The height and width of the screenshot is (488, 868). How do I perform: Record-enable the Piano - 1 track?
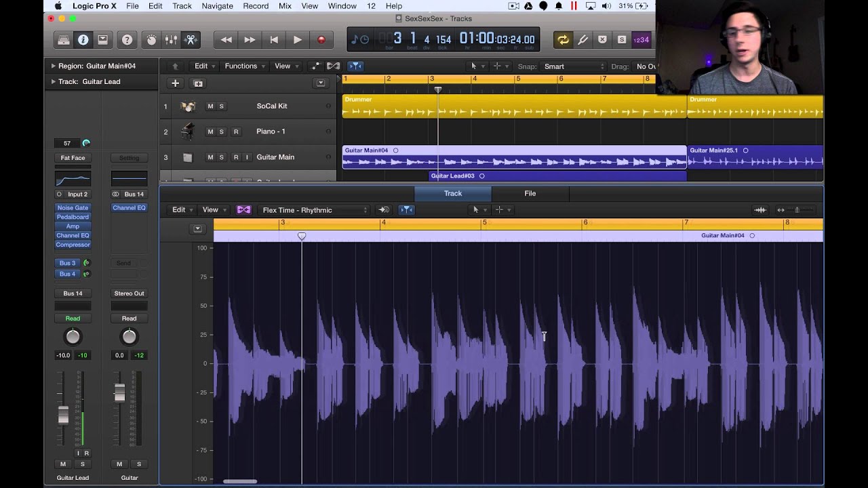pyautogui.click(x=235, y=131)
